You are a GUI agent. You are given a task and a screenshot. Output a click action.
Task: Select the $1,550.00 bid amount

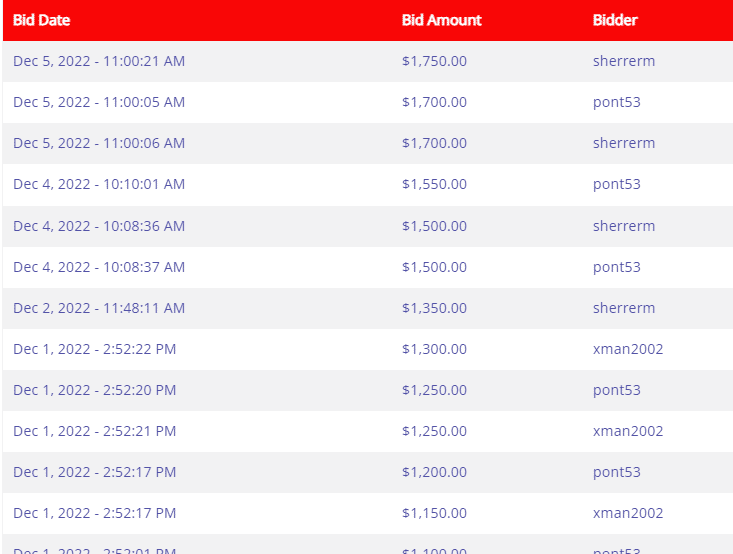tap(434, 184)
